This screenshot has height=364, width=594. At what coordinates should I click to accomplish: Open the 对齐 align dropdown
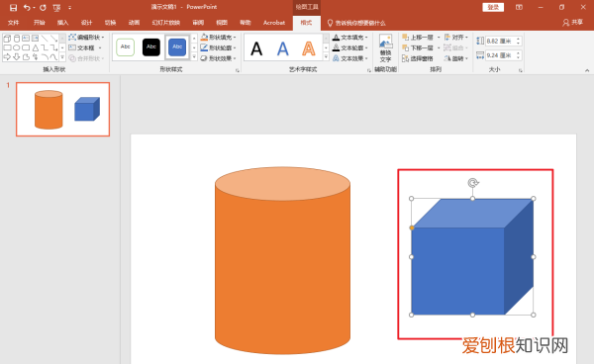point(456,37)
